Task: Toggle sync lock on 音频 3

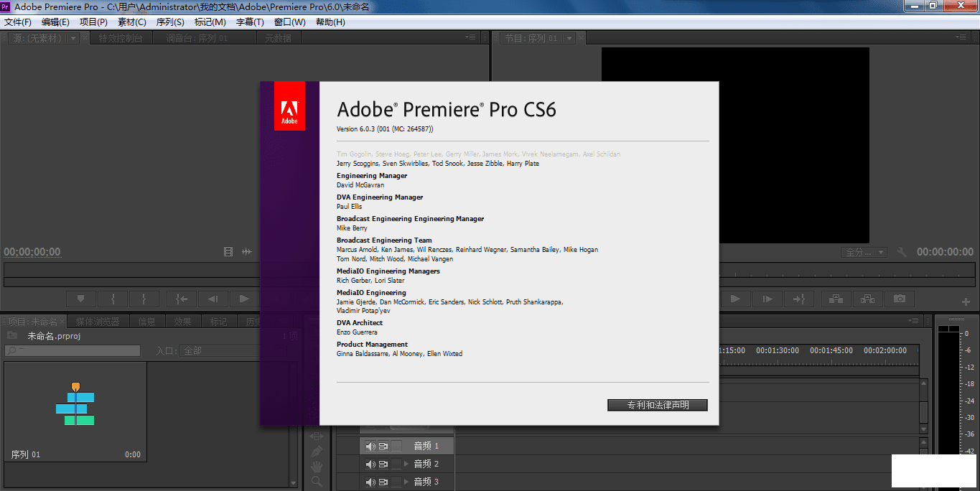Action: point(383,482)
